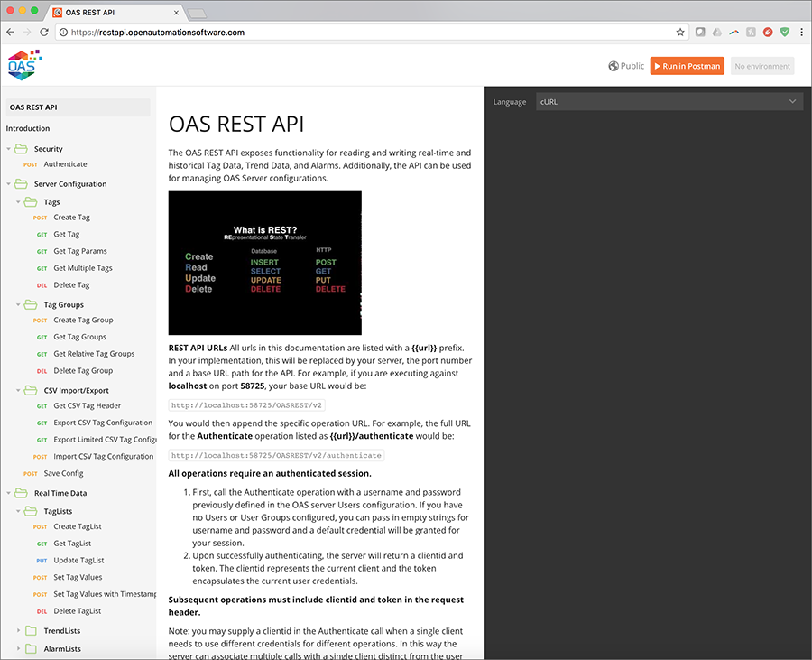Screen dimensions: 812x660
Task: Reload the page using the refresh icon
Action: [44, 32]
